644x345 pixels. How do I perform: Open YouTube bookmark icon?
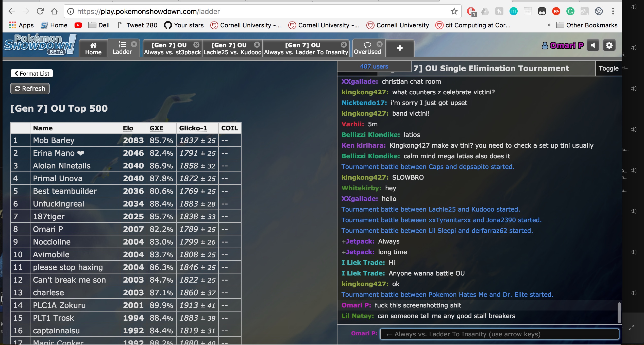pyautogui.click(x=78, y=25)
